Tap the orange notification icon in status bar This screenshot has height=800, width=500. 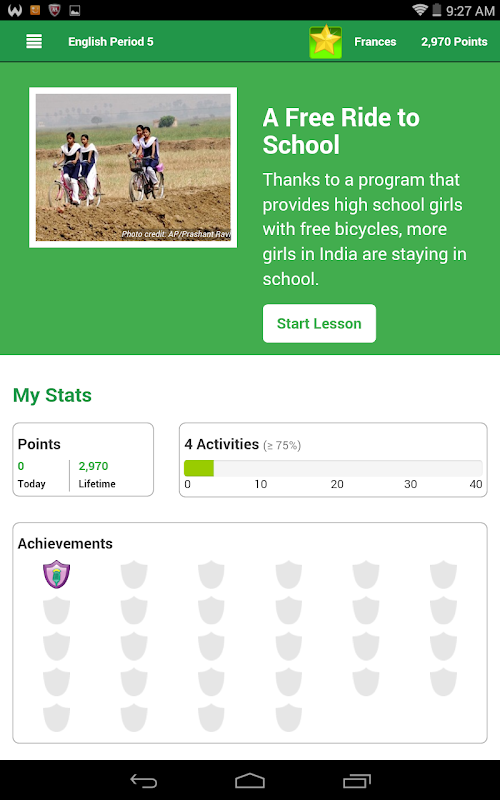click(x=35, y=10)
